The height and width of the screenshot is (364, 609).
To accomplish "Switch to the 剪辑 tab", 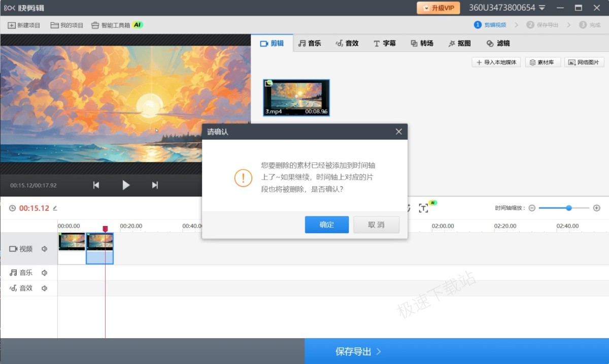I will pyautogui.click(x=272, y=44).
